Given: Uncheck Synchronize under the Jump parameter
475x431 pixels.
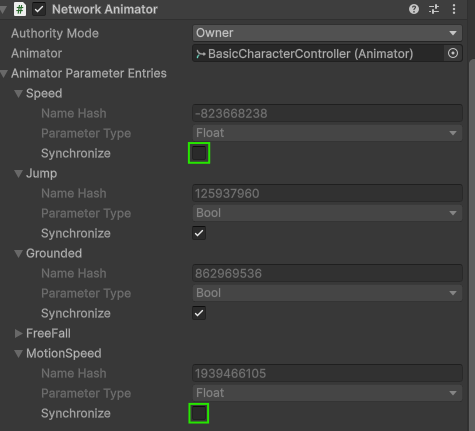Looking at the screenshot, I should 199,233.
